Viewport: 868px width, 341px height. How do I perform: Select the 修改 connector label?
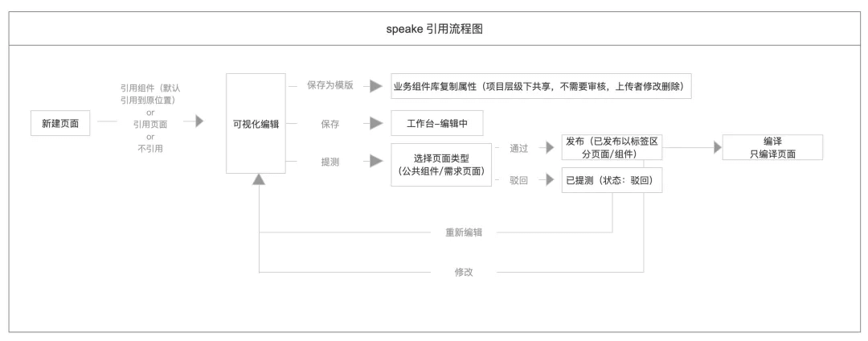point(464,272)
